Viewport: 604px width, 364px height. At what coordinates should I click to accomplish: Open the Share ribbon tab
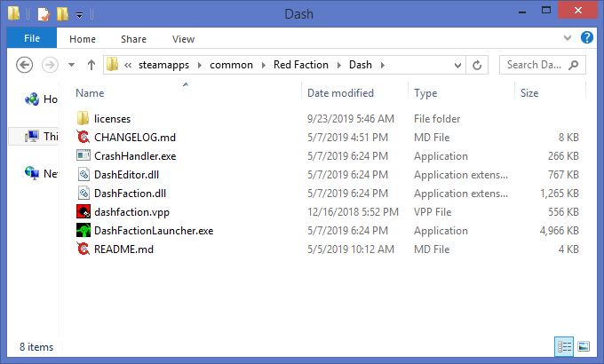(x=134, y=39)
